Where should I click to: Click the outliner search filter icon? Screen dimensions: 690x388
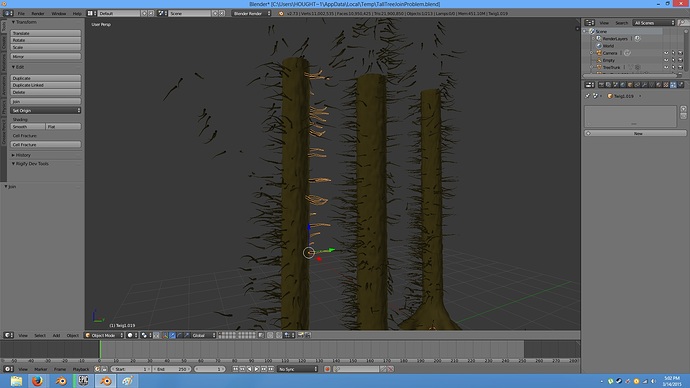683,22
